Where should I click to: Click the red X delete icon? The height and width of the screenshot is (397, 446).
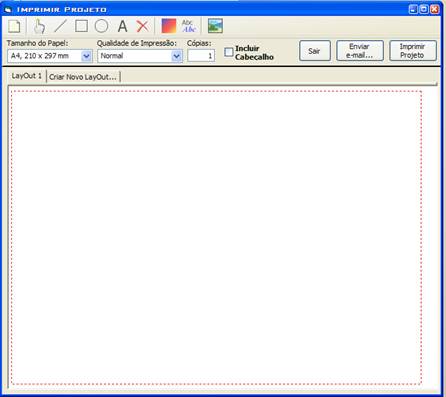pos(143,26)
